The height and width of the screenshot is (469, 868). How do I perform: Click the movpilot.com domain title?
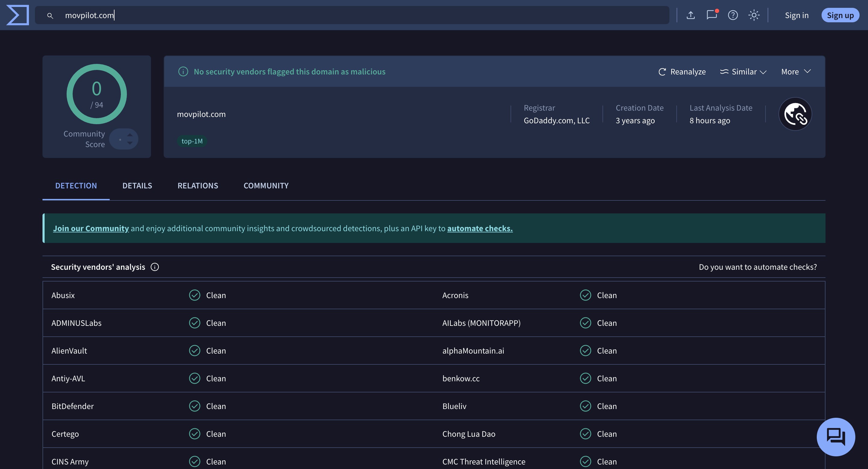(201, 114)
